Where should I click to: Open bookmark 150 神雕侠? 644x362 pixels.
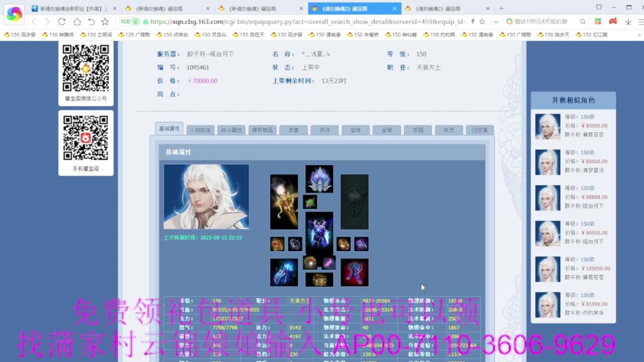pyautogui.click(x=58, y=35)
